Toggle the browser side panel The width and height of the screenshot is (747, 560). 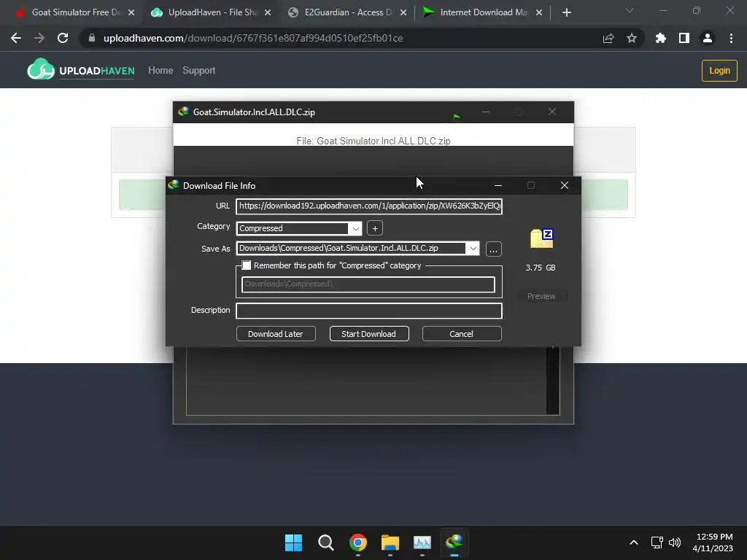tap(684, 38)
